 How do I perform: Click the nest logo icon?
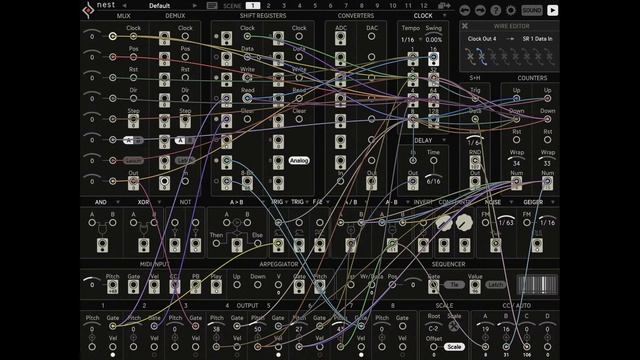click(x=88, y=10)
